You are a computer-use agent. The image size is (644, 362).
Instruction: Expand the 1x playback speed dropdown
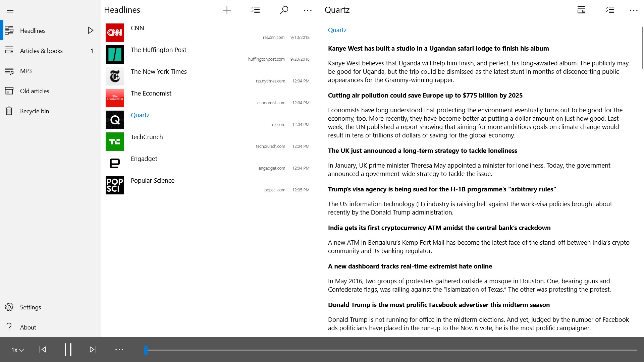click(17, 350)
